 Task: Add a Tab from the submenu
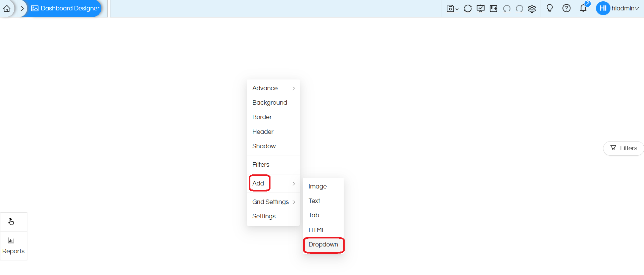point(323,215)
